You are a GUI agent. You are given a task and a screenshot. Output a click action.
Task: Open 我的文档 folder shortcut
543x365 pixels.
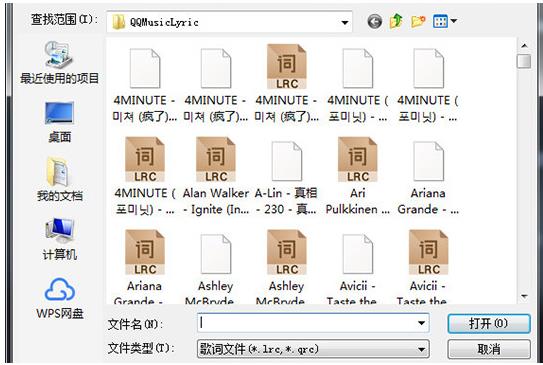tap(60, 180)
